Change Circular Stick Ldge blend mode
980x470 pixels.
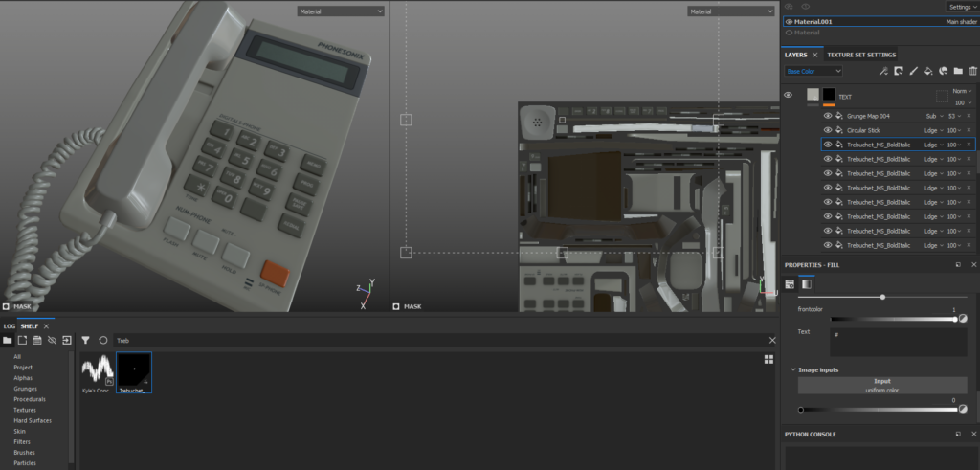(934, 130)
